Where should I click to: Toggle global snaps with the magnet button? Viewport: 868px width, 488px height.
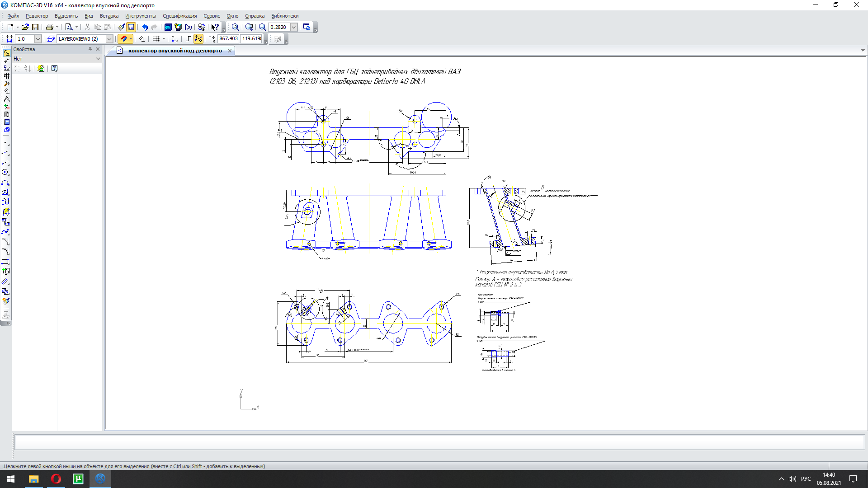pyautogui.click(x=123, y=39)
